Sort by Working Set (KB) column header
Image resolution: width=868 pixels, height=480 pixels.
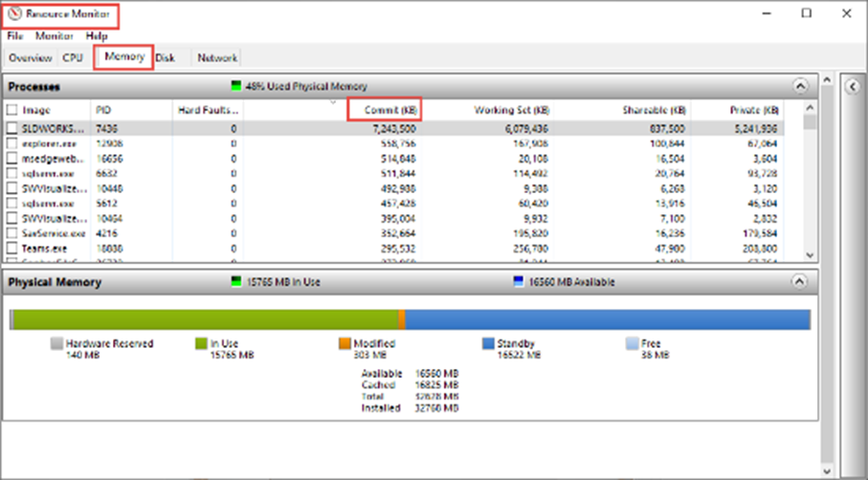[511, 110]
